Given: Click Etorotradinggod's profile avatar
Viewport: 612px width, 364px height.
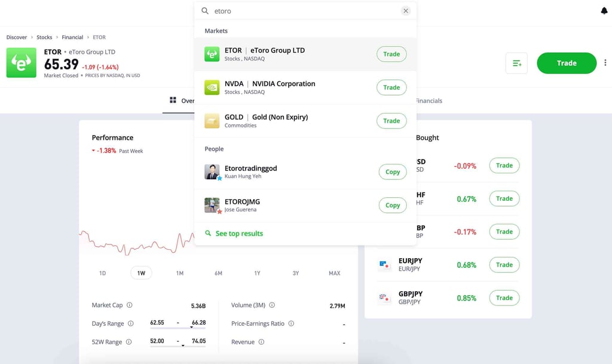Looking at the screenshot, I should tap(212, 172).
